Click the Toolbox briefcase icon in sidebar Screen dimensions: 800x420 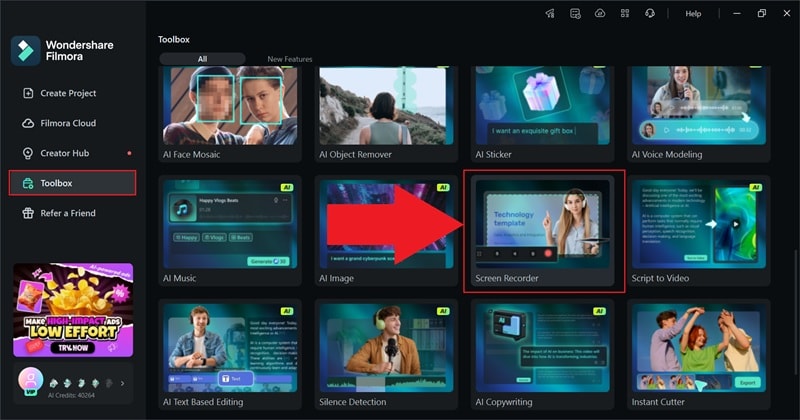click(28, 183)
